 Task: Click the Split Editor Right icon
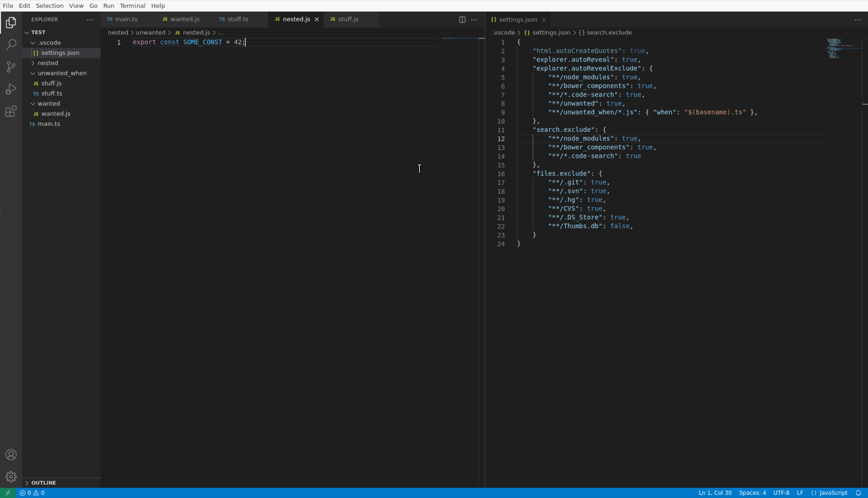462,20
